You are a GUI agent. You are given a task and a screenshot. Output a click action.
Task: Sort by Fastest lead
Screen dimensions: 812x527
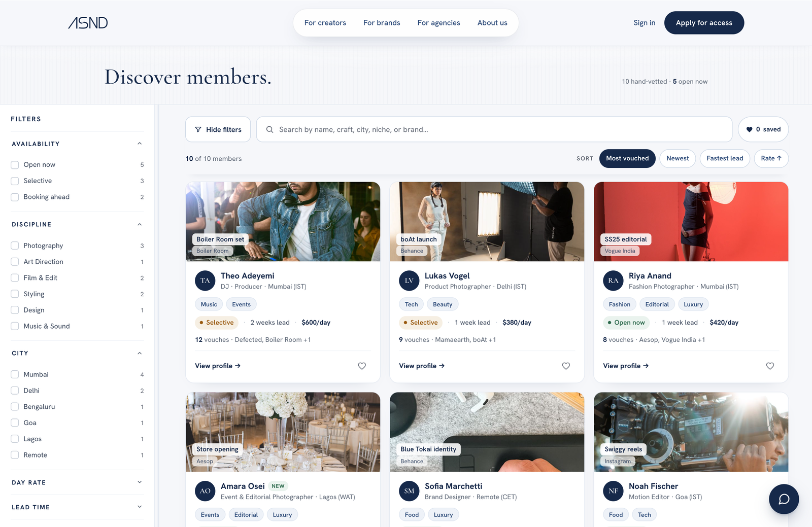coord(725,158)
